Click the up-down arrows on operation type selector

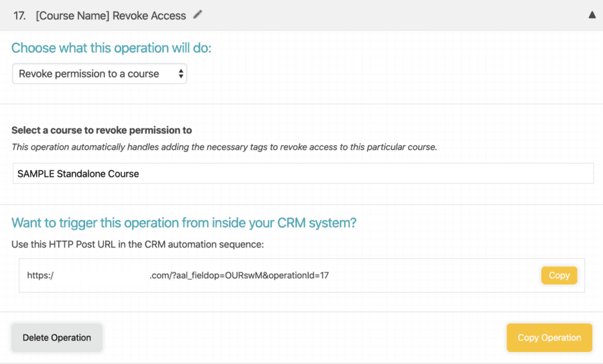click(x=181, y=74)
